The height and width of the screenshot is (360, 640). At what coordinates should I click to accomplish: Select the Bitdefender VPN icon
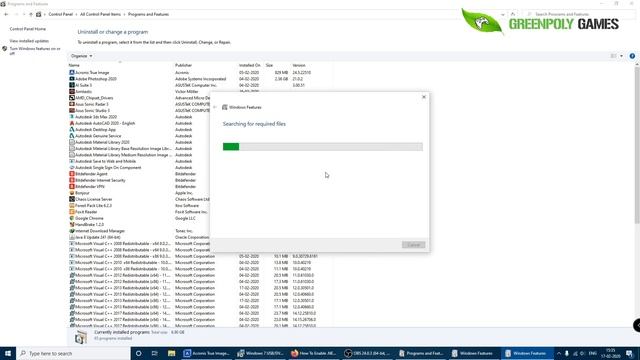(x=72, y=187)
